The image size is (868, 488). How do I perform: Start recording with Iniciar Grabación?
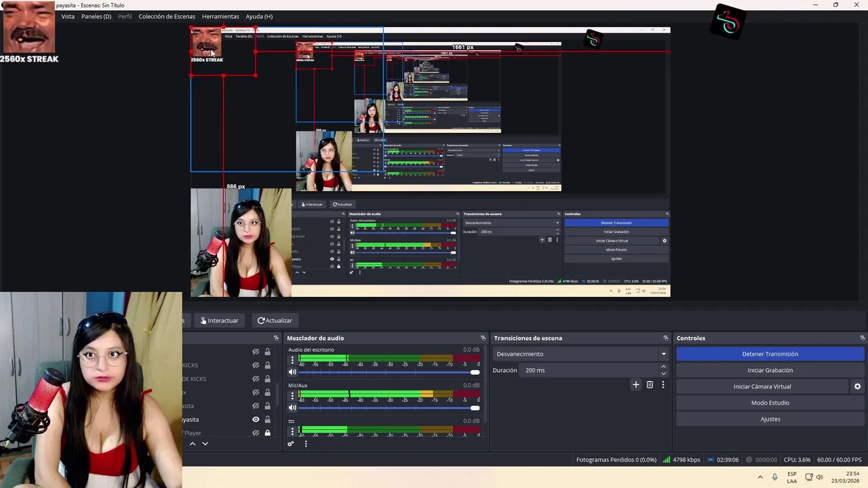(x=770, y=370)
